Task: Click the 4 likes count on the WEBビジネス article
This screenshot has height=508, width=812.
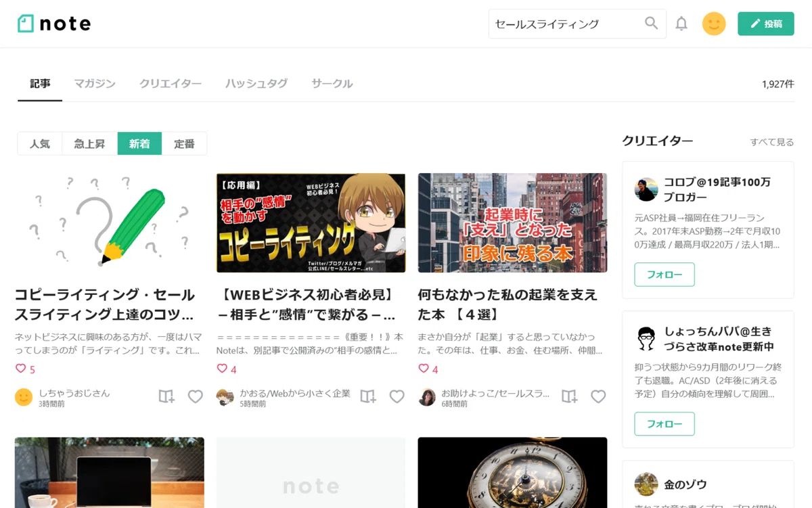Action: 227,369
